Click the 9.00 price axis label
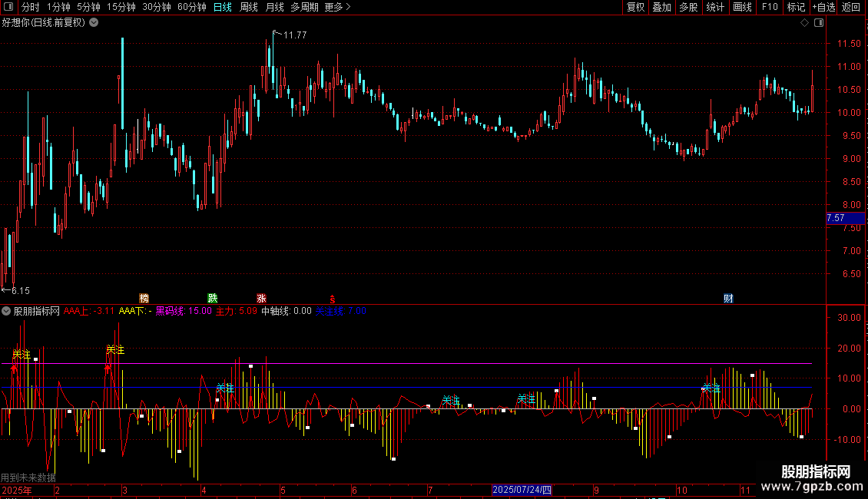This screenshot has height=499, width=868. (x=851, y=158)
